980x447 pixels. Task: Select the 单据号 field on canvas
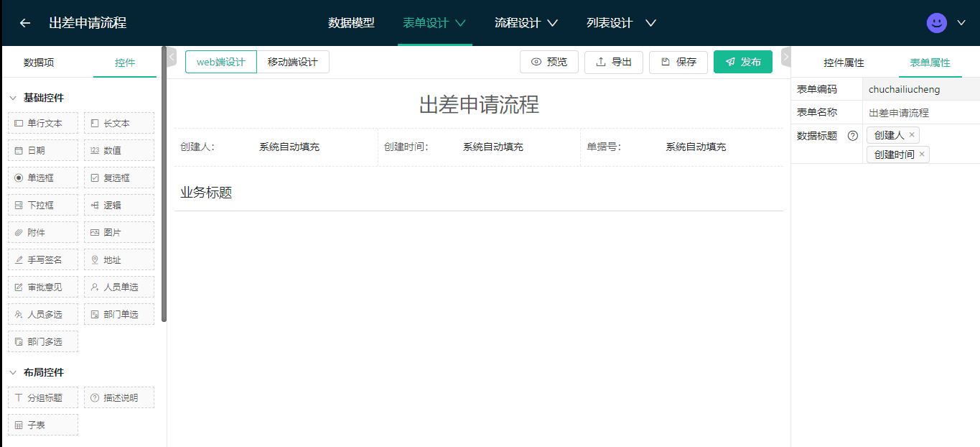(682, 147)
